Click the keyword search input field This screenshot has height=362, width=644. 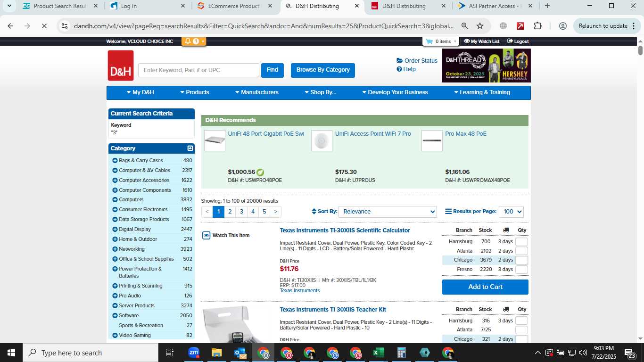pyautogui.click(x=198, y=70)
